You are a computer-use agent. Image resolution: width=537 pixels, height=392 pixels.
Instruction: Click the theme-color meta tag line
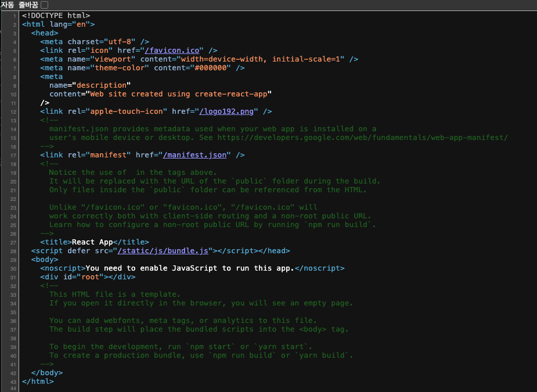click(142, 68)
